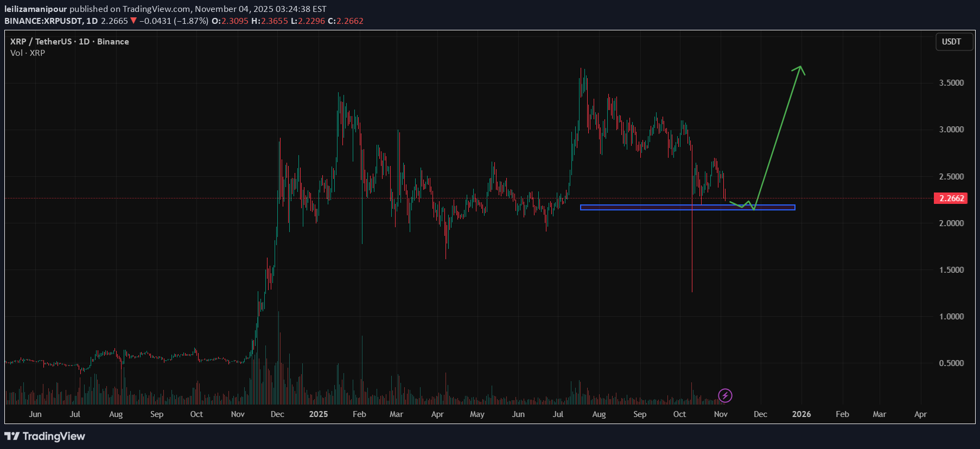Click the BINANCE:XRPUSDT symbol text
980x449 pixels.
coord(43,21)
